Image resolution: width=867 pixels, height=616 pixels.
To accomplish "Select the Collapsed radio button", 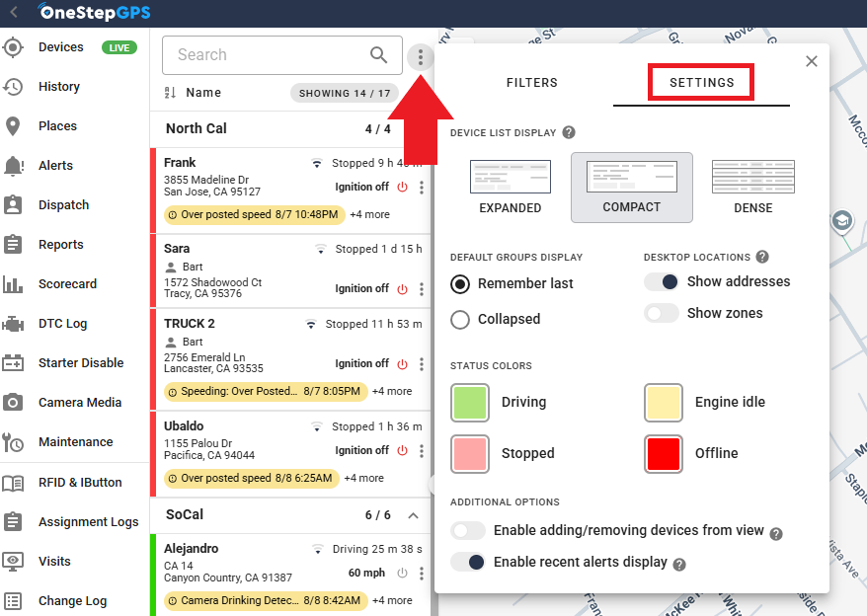I will click(x=460, y=319).
